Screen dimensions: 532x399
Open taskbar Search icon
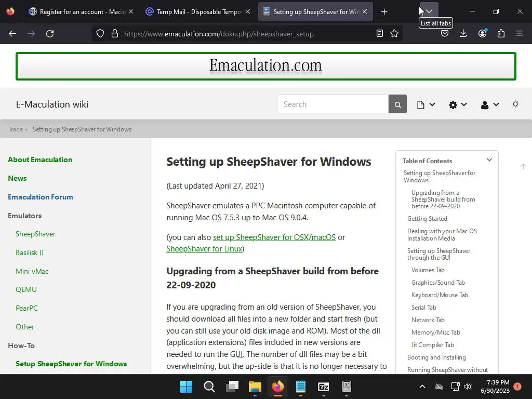click(x=209, y=387)
